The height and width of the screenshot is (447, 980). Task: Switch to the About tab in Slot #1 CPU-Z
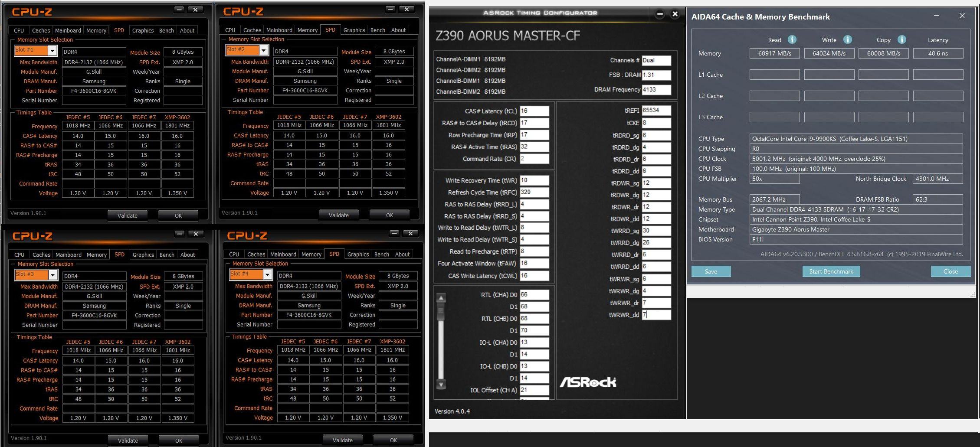click(187, 30)
